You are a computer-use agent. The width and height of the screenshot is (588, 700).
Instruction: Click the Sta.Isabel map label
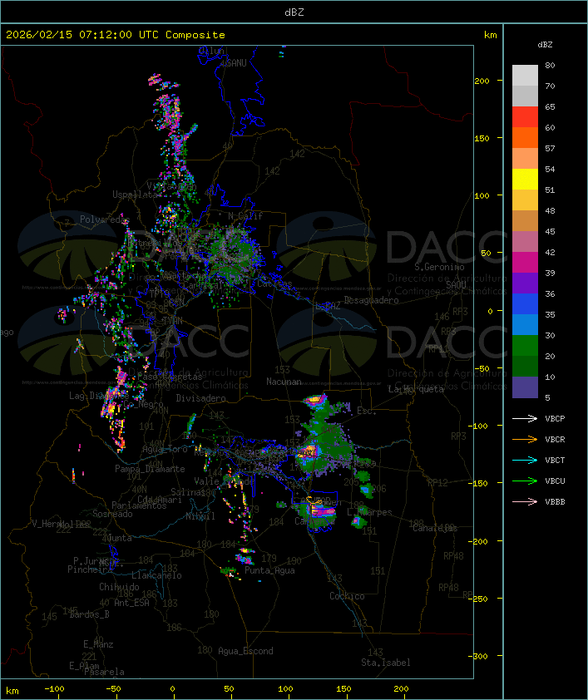pos(386,663)
